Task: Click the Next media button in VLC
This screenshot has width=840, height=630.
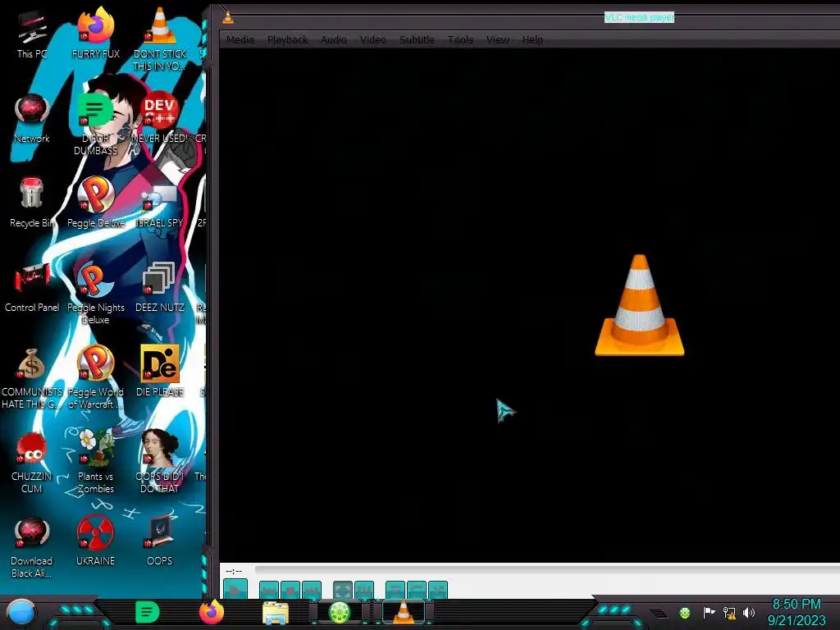Action: point(312,591)
